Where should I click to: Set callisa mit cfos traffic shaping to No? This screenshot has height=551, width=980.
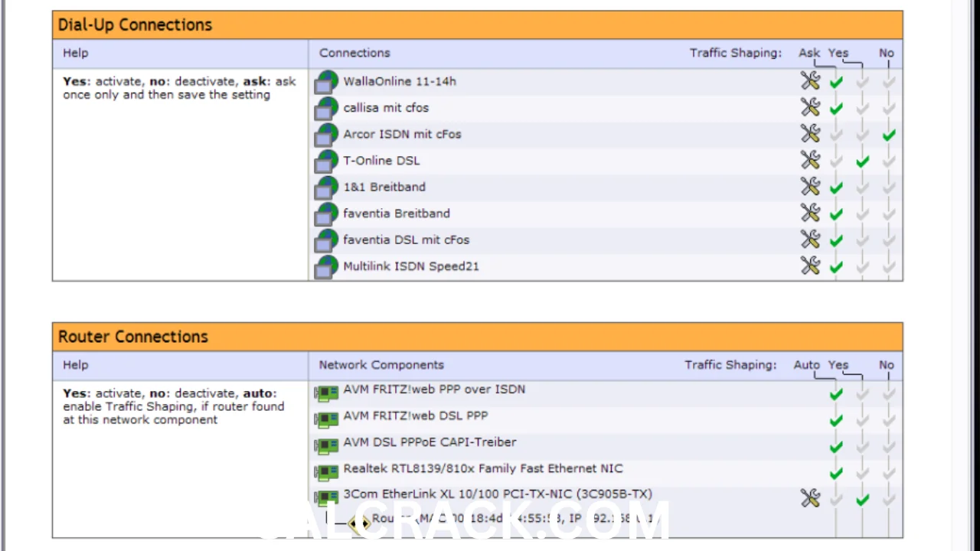point(888,109)
